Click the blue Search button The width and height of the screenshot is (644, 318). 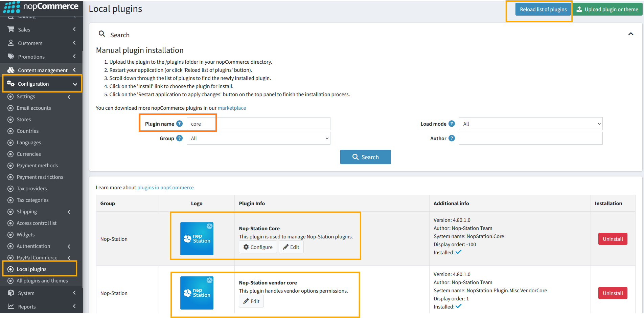(x=366, y=157)
